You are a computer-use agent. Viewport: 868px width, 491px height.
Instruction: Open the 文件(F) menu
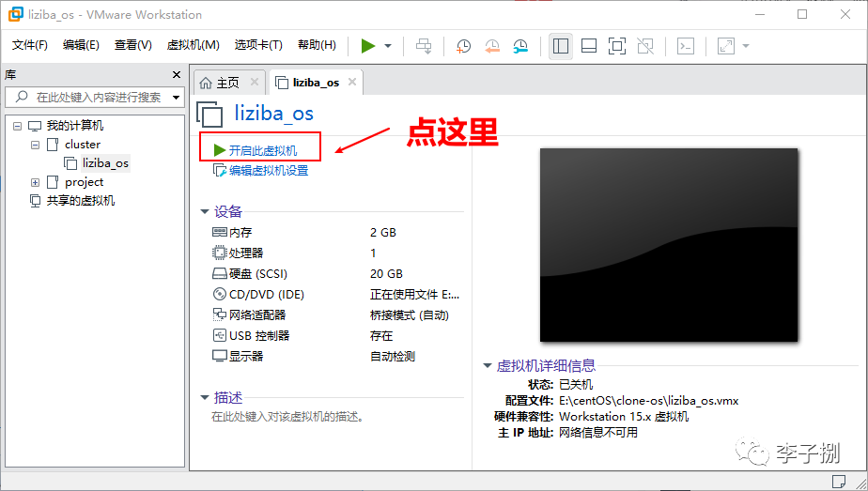coord(30,45)
